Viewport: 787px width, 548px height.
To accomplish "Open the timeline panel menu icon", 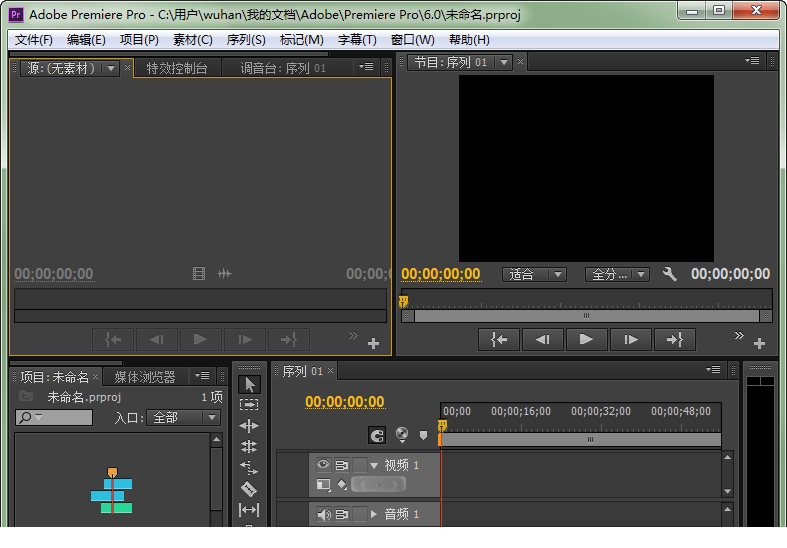I will click(713, 369).
